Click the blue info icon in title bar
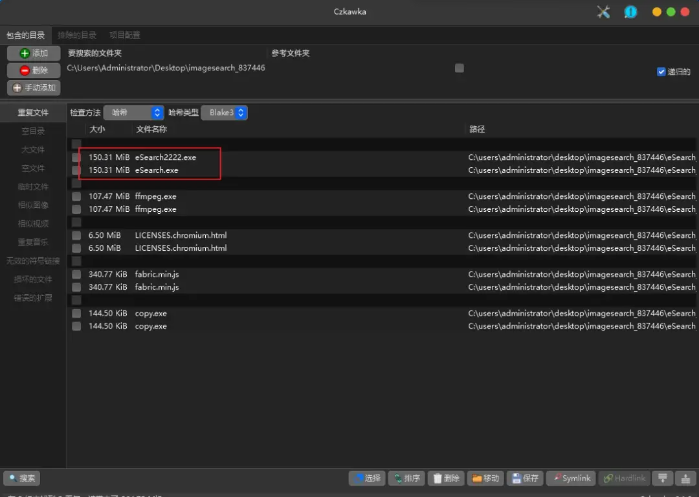The width and height of the screenshot is (699, 497). [x=631, y=12]
